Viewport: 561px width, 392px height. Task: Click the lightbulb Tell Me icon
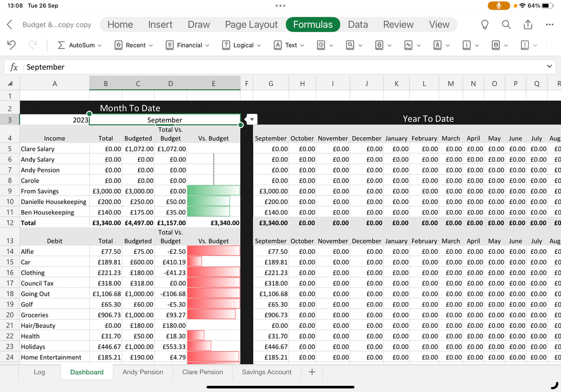click(x=485, y=24)
